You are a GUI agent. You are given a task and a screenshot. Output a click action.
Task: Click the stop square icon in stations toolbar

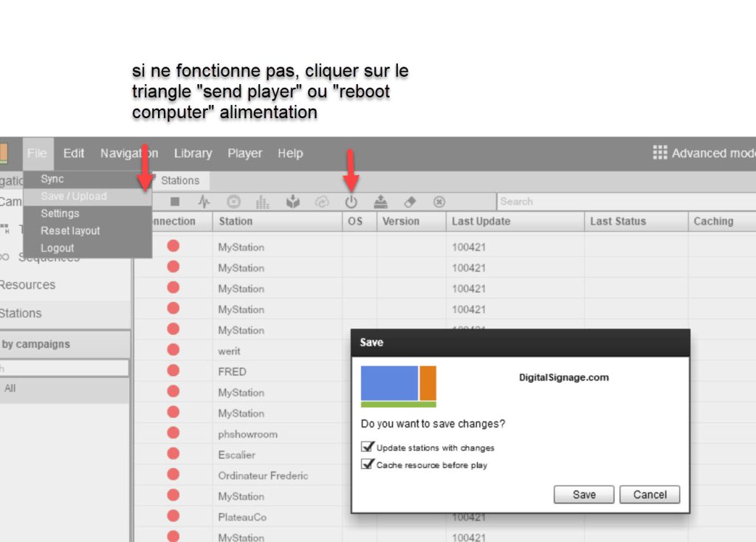click(x=175, y=201)
